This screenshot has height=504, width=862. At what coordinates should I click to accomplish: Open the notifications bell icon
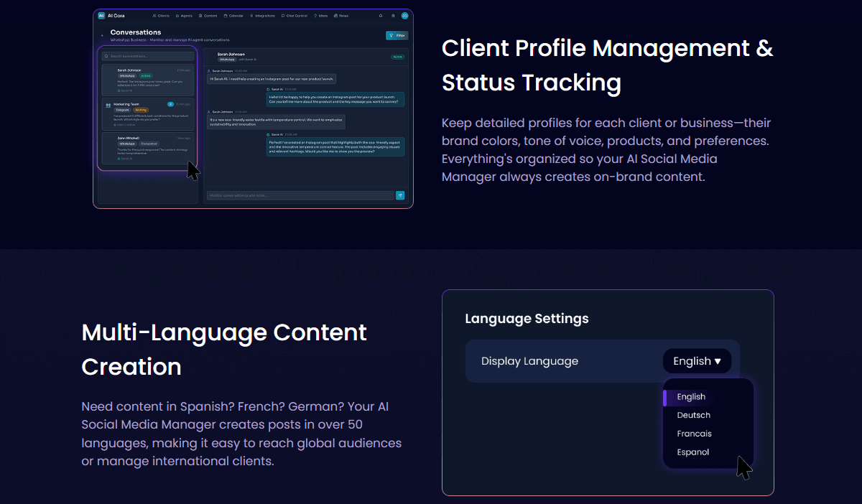[x=381, y=15]
